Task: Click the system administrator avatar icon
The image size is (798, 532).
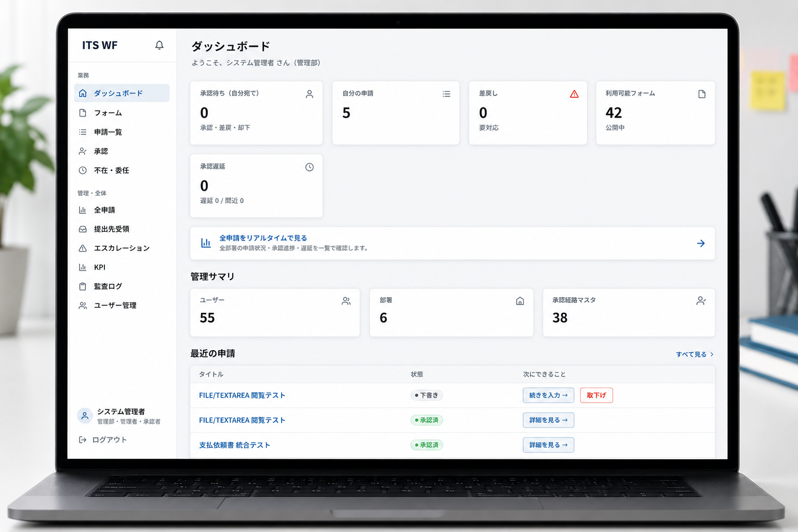Action: coord(85,416)
